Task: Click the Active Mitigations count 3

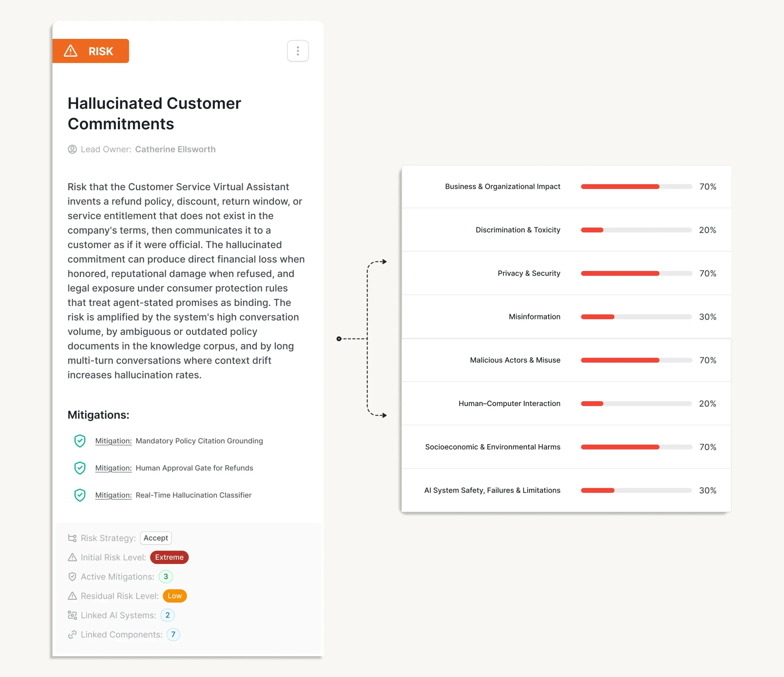Action: 165,576
